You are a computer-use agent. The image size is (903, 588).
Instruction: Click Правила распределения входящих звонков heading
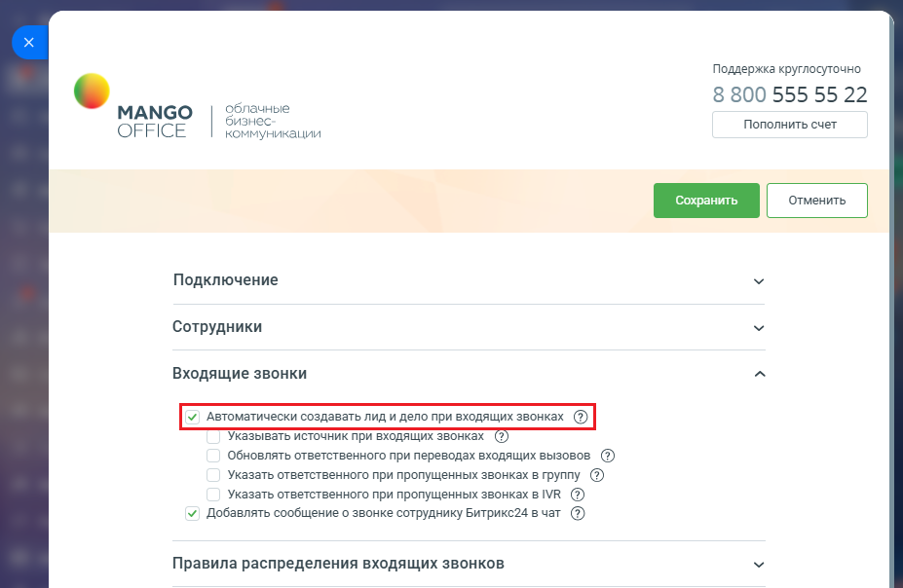coord(339,564)
